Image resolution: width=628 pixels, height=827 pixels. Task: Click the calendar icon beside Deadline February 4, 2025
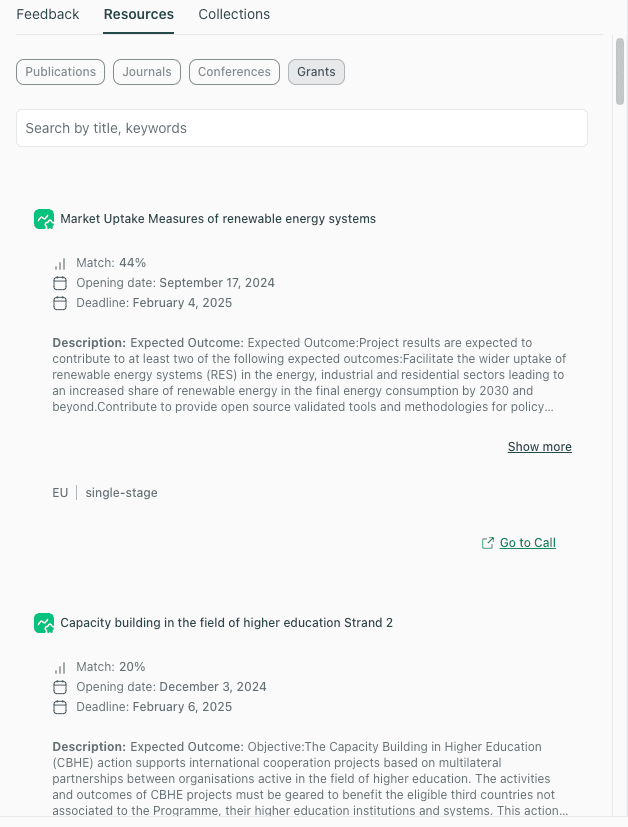coord(60,303)
